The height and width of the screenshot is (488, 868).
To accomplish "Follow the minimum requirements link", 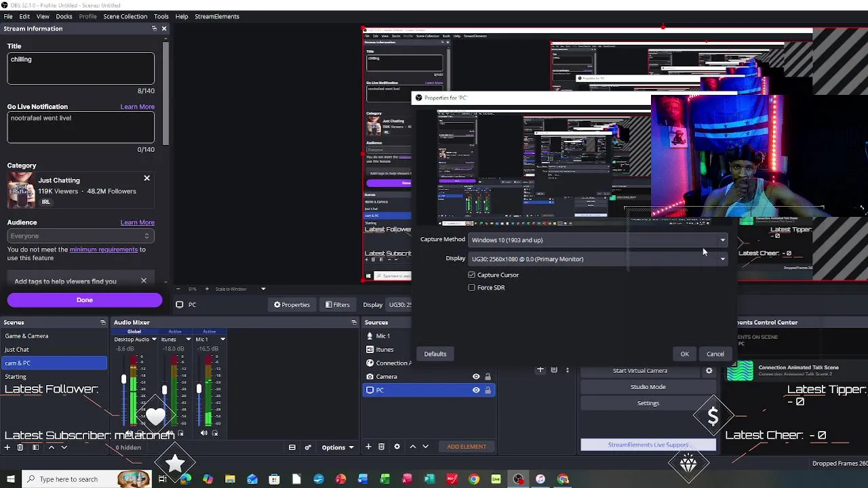I will tap(103, 249).
